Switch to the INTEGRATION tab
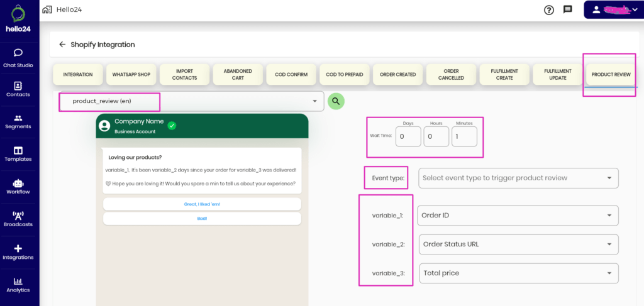This screenshot has height=306, width=644. point(77,75)
